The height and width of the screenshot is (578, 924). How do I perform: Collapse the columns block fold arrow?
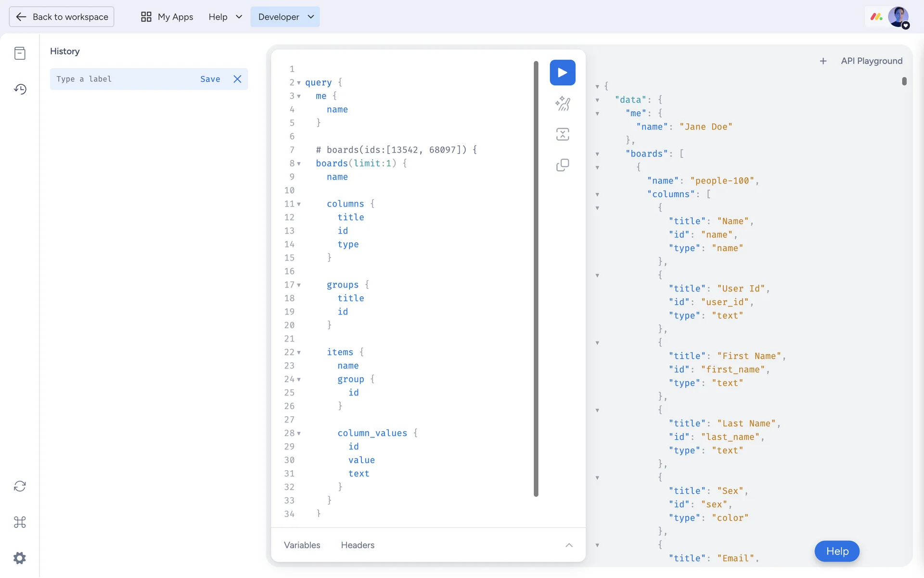(299, 204)
